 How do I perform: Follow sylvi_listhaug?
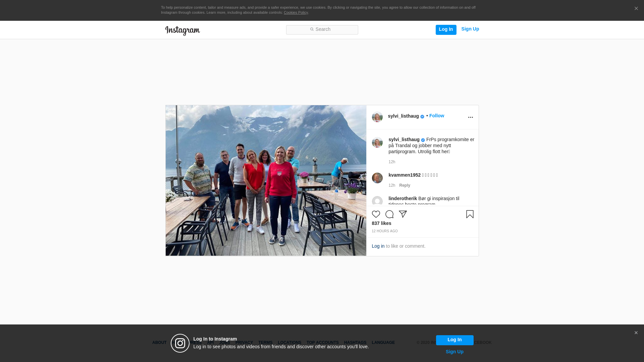(437, 116)
